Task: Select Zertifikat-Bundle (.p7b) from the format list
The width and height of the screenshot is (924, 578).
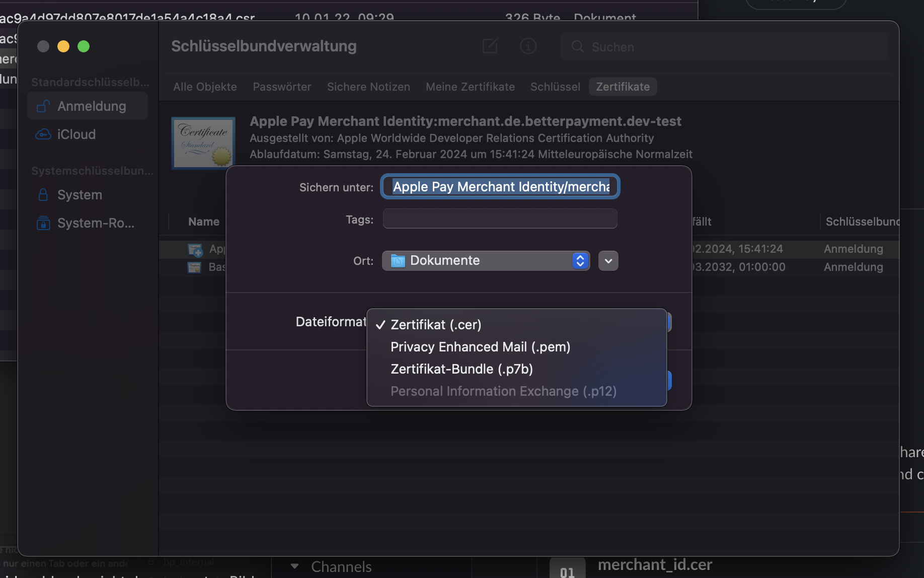Action: coord(461,369)
